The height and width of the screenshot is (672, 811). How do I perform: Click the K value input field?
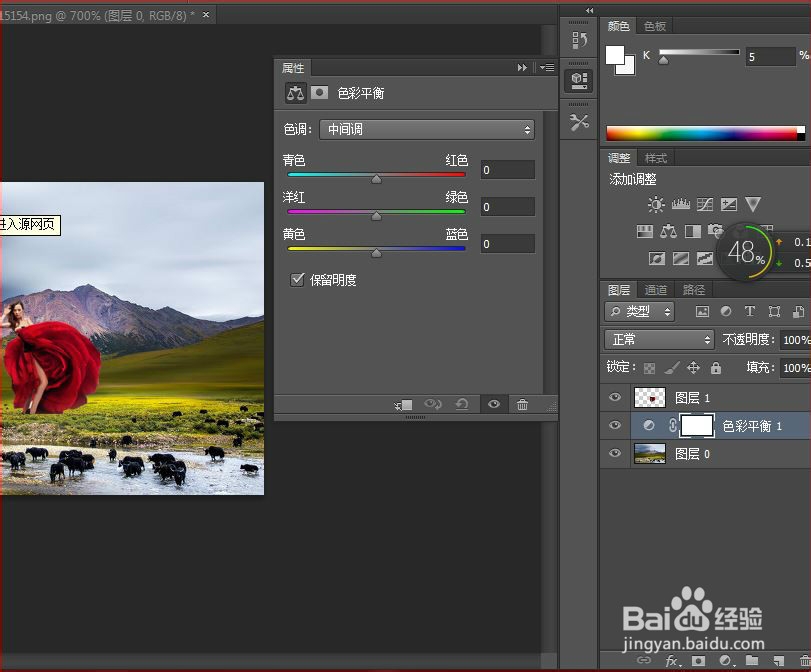pyautogui.click(x=771, y=56)
